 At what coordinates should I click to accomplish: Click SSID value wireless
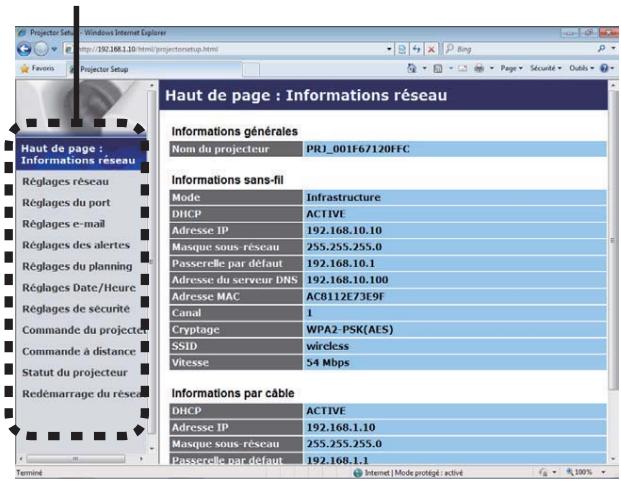pos(328,346)
